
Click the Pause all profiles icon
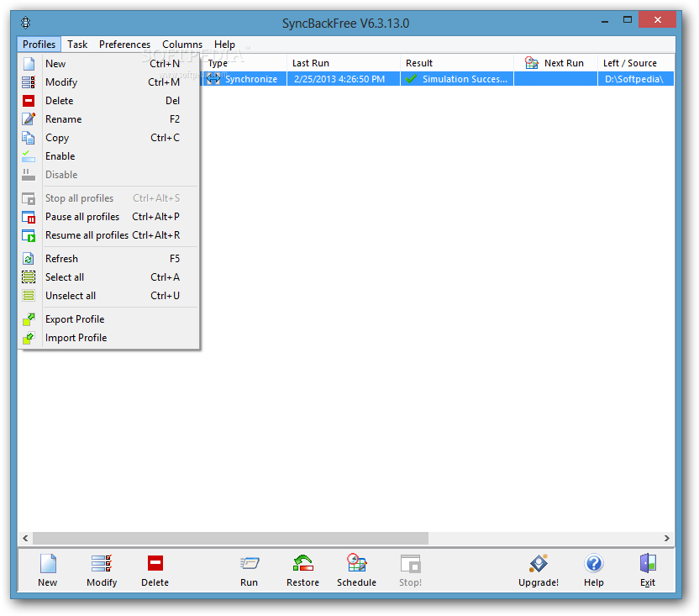pyautogui.click(x=29, y=217)
